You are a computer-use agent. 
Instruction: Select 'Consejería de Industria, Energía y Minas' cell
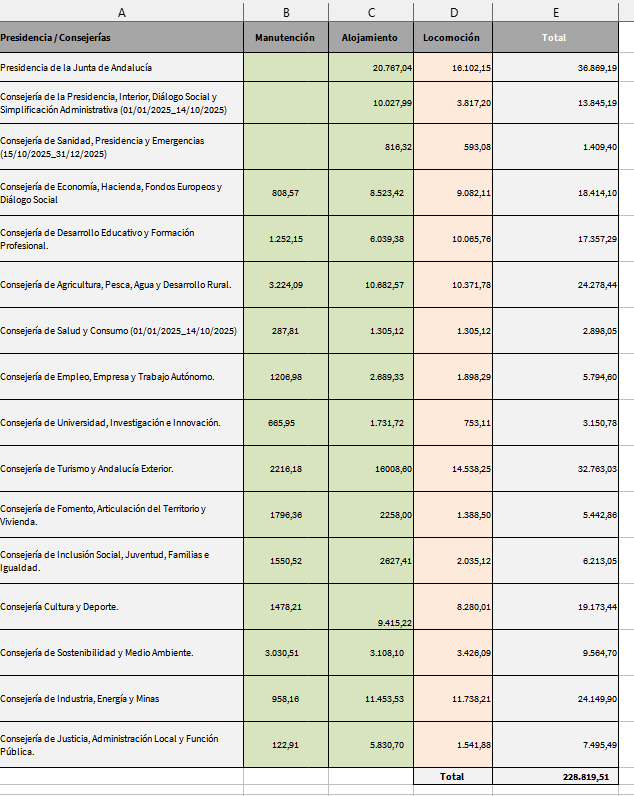[x=121, y=699]
